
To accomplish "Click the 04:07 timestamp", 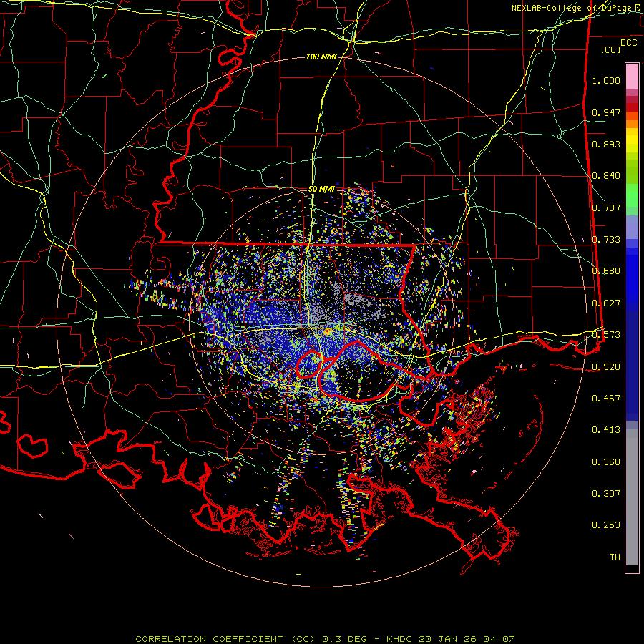I will [x=499, y=639].
